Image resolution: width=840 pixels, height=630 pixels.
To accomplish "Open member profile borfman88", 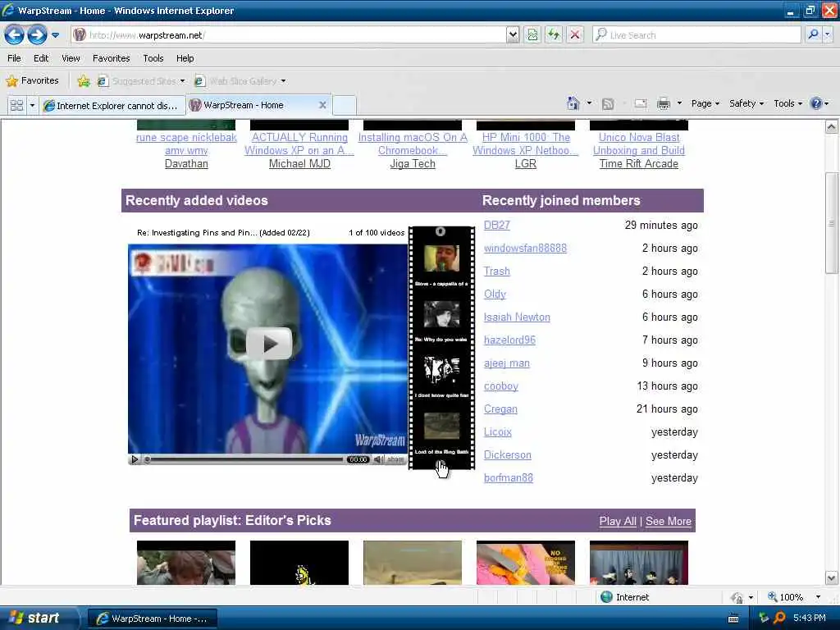I will pos(509,478).
